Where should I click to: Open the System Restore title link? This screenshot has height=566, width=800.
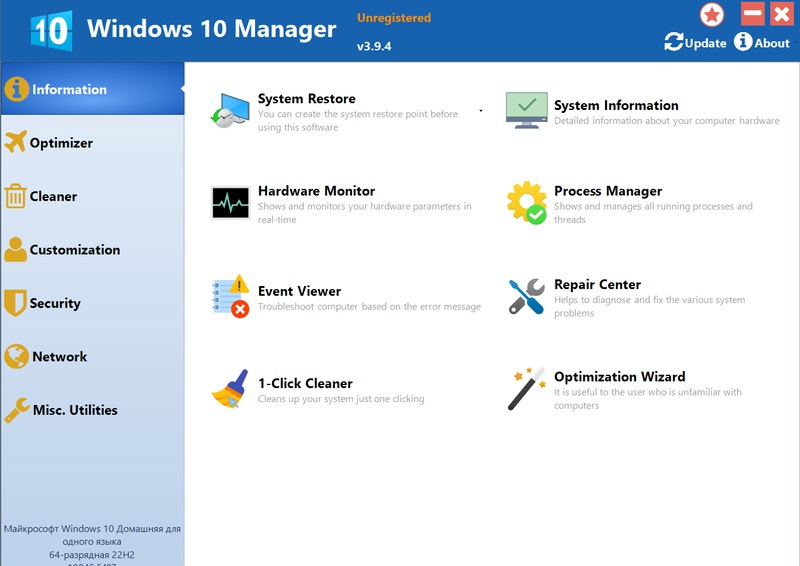coord(307,99)
